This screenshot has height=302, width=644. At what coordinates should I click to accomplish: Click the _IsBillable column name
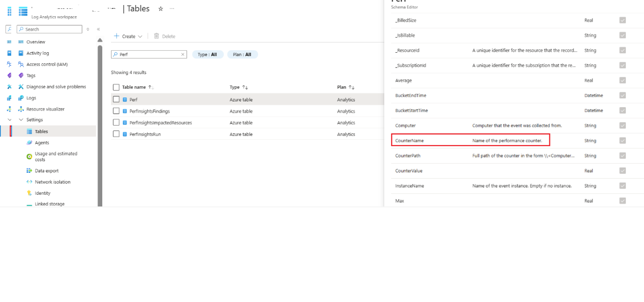405,35
